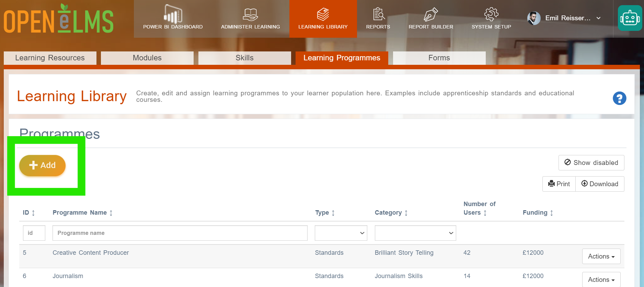
Task: Click the Download button
Action: [x=600, y=184]
